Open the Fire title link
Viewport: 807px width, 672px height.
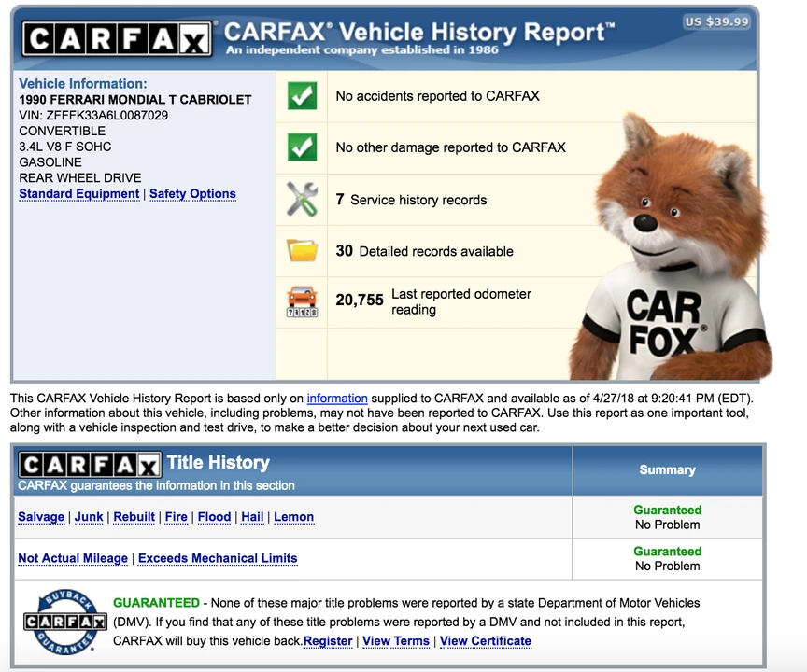(x=176, y=517)
